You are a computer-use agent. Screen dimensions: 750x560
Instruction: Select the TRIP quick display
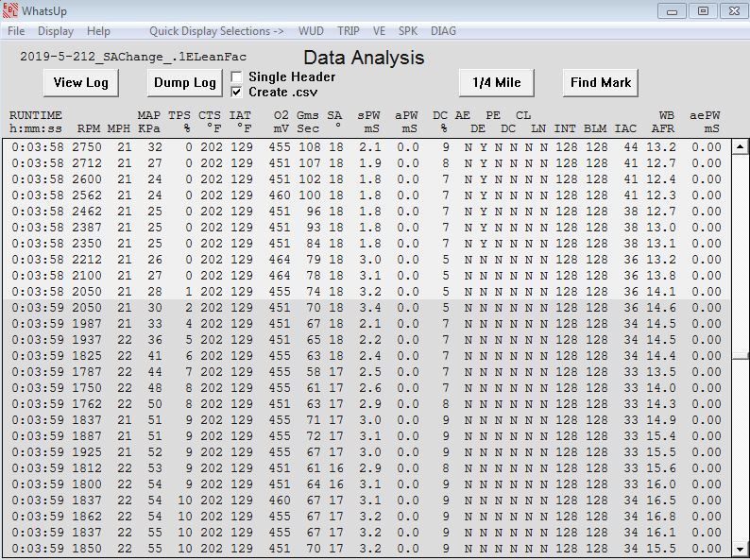[x=349, y=31]
